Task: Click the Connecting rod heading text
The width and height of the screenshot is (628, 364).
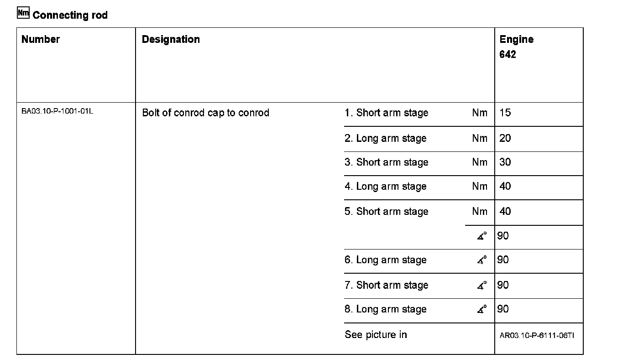Action: (70, 15)
